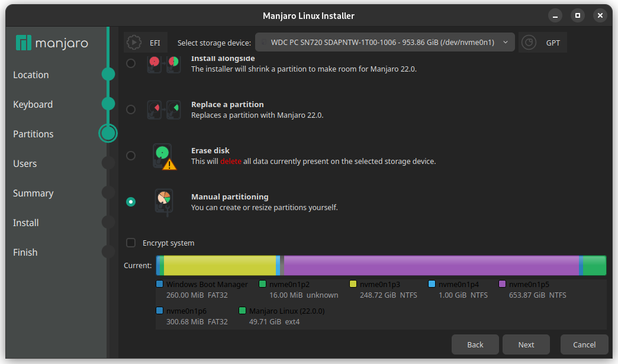Viewport: 618px width, 364px height.
Task: Click the 'Select storage device:' label
Action: click(214, 43)
